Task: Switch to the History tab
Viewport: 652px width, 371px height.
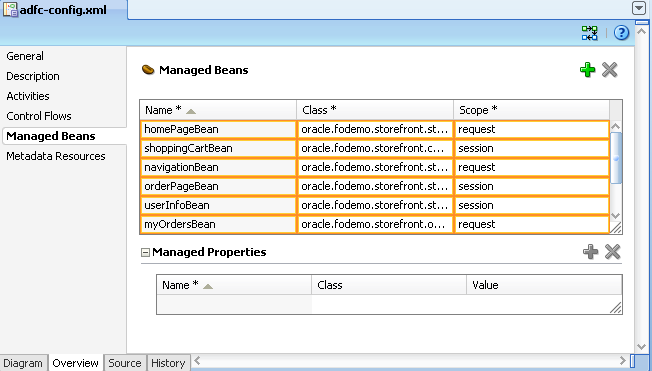Action: click(168, 363)
